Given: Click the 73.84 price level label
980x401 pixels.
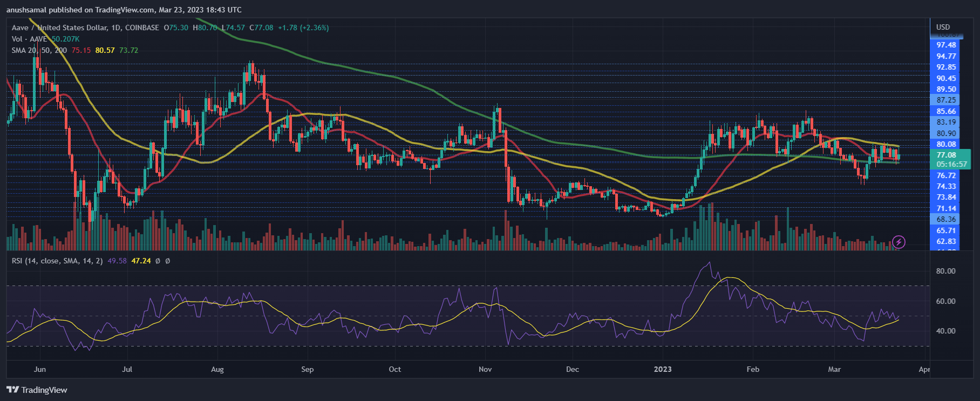Looking at the screenshot, I should (x=947, y=197).
